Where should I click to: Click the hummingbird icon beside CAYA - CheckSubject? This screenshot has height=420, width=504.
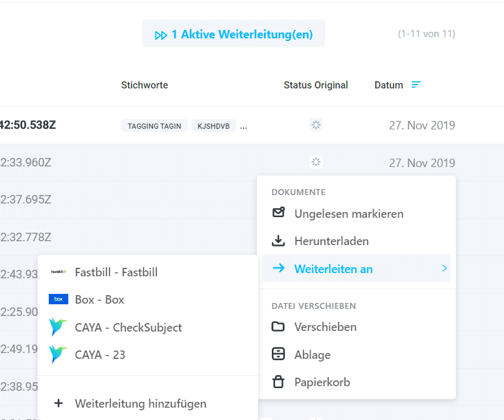58,327
